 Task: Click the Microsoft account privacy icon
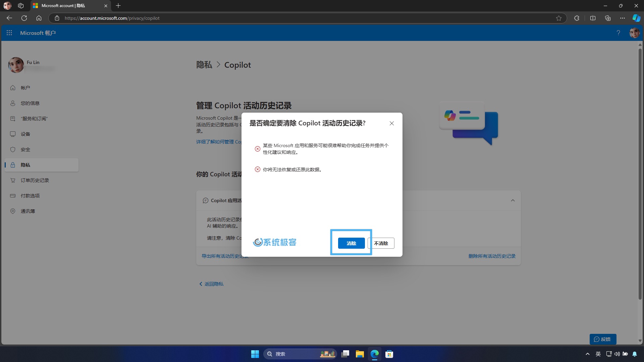click(12, 165)
